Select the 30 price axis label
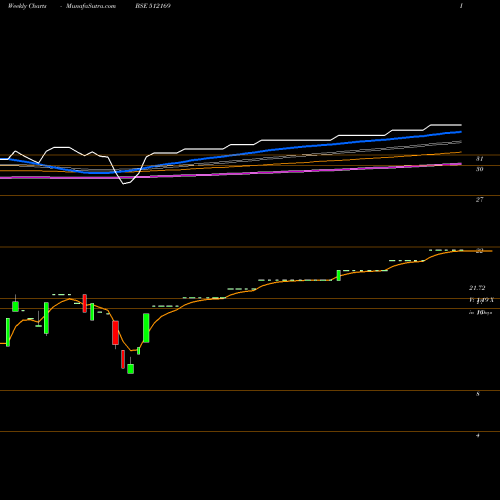 pyautogui.click(x=480, y=169)
